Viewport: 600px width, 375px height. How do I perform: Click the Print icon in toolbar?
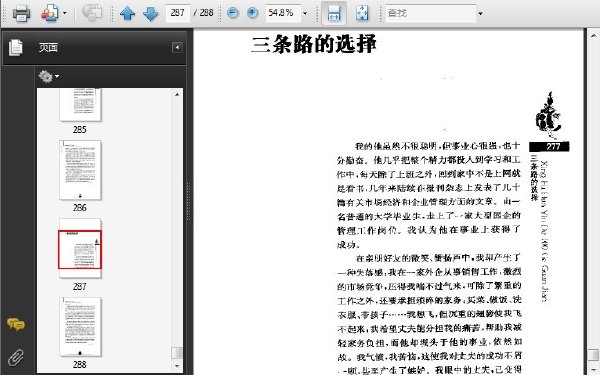coord(21,13)
